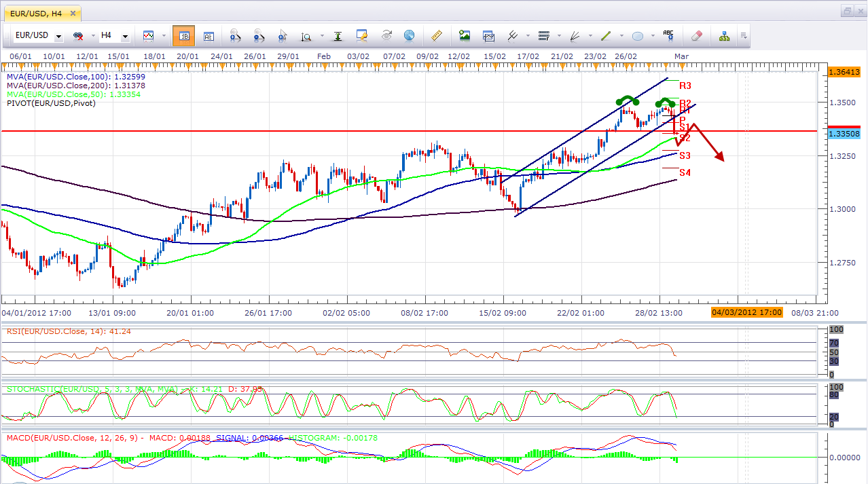Select the trend line drawing tool

point(606,35)
